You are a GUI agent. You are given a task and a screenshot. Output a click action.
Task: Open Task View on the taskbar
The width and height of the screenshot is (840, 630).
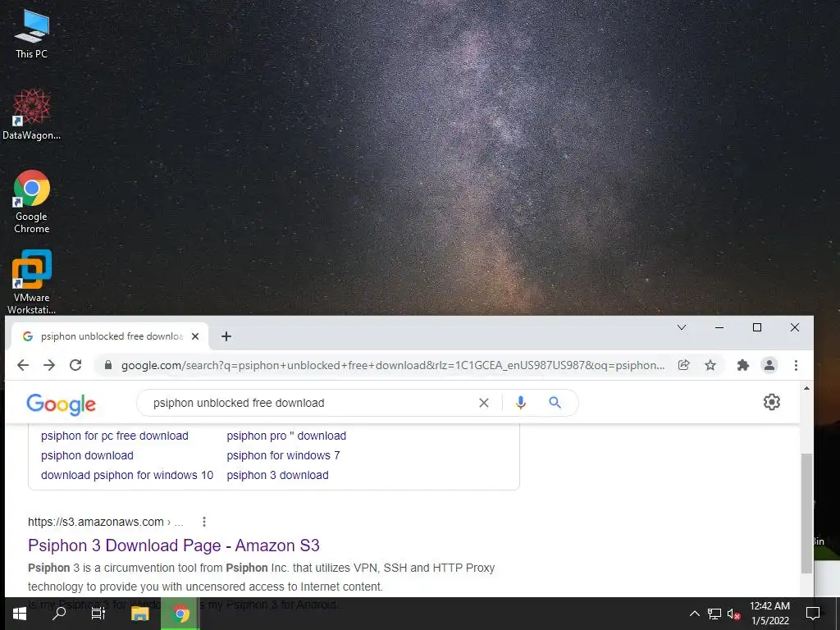pyautogui.click(x=98, y=614)
